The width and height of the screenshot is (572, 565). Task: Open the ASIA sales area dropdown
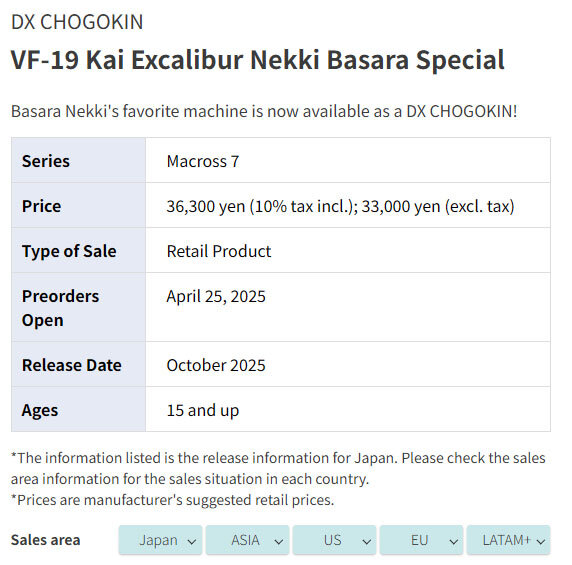[x=247, y=540]
